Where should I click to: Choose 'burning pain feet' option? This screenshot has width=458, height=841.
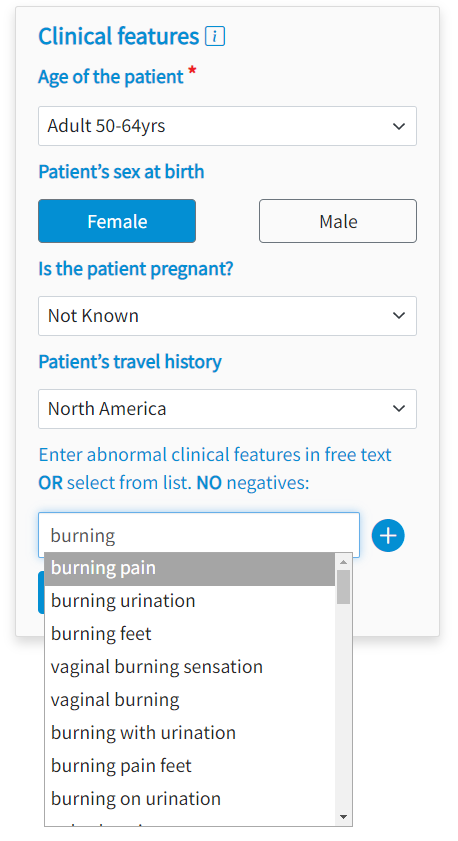point(190,766)
